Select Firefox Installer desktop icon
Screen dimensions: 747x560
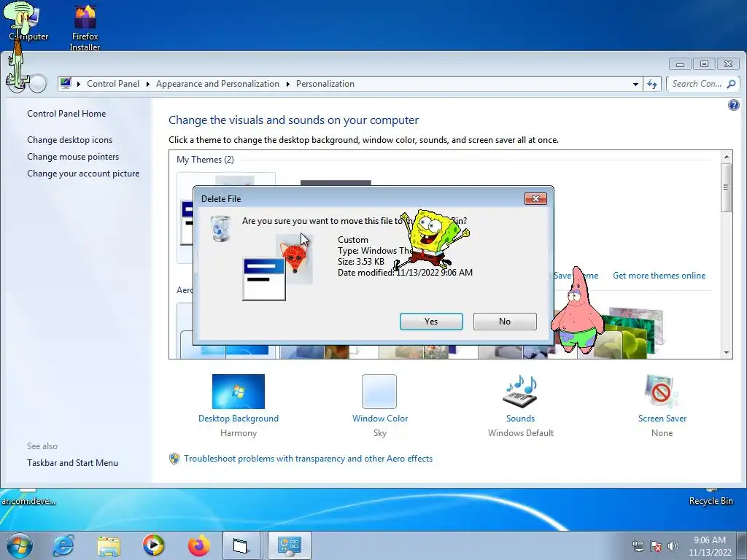pyautogui.click(x=85, y=28)
